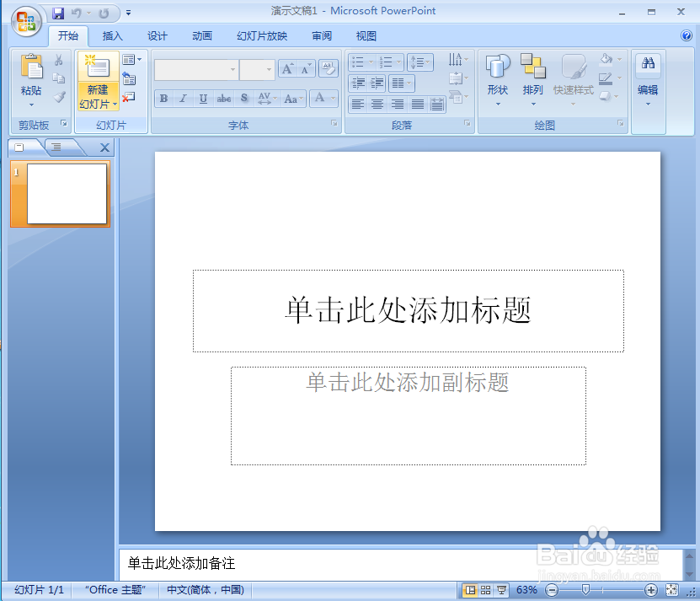The image size is (700, 601).
Task: Toggle Bold formatting
Action: coord(164,99)
